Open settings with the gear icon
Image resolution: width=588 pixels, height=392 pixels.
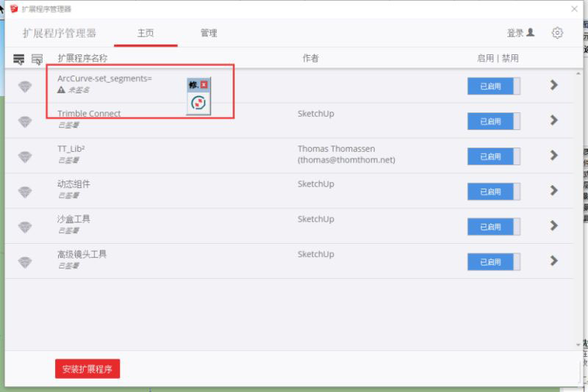557,33
